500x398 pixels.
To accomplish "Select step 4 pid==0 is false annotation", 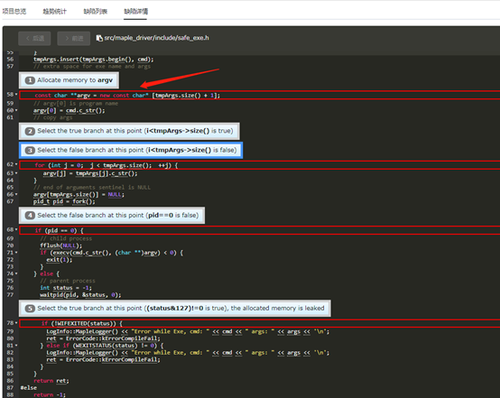I will coord(112,215).
